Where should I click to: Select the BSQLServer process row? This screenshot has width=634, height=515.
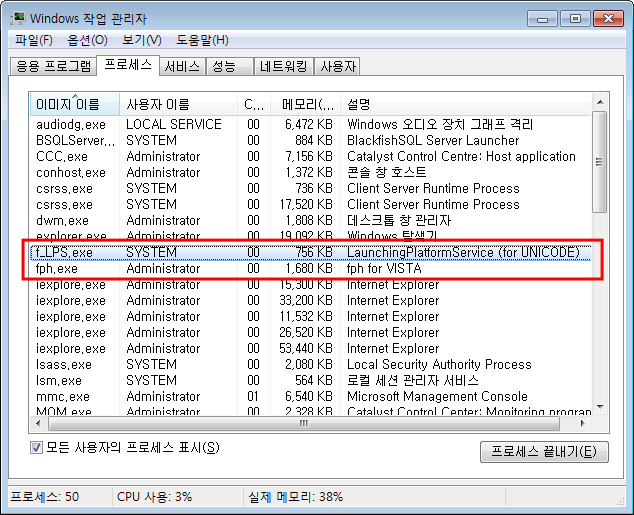point(311,140)
